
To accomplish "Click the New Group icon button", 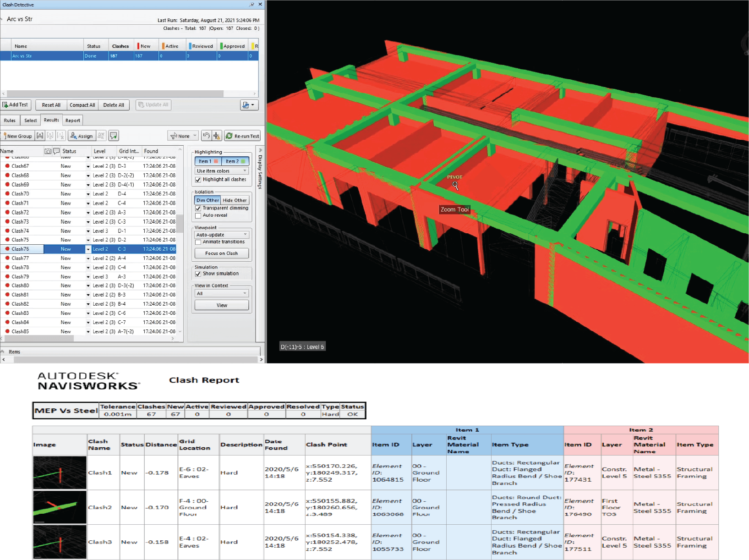I will 17,136.
